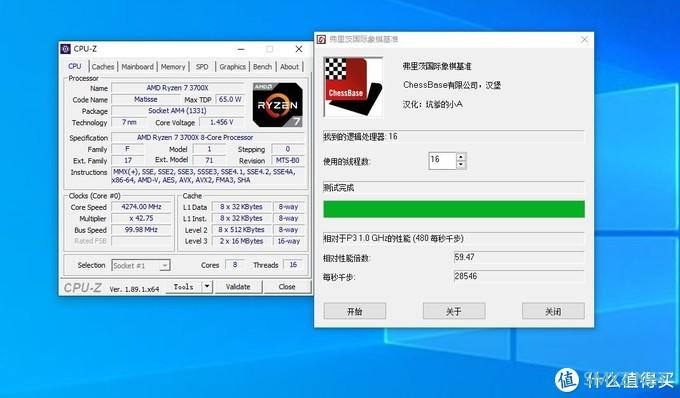This screenshot has height=398, width=680.
Task: Click the Threads value 16 in CPU-Z
Action: [x=293, y=264]
